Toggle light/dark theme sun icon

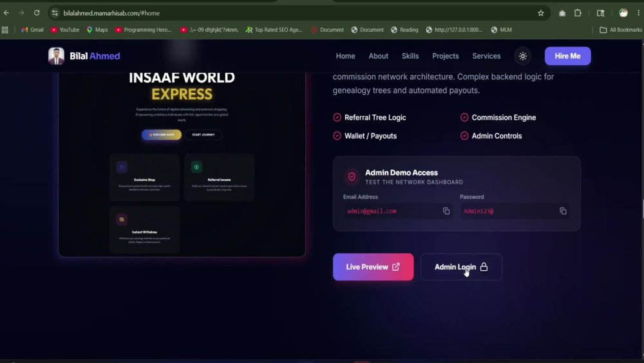coord(522,56)
